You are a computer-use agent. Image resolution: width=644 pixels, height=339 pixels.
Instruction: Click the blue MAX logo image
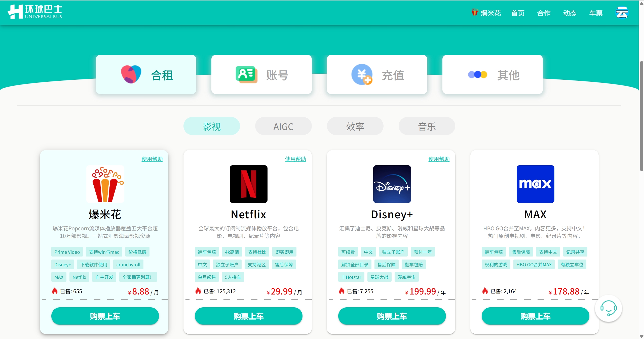pyautogui.click(x=535, y=184)
